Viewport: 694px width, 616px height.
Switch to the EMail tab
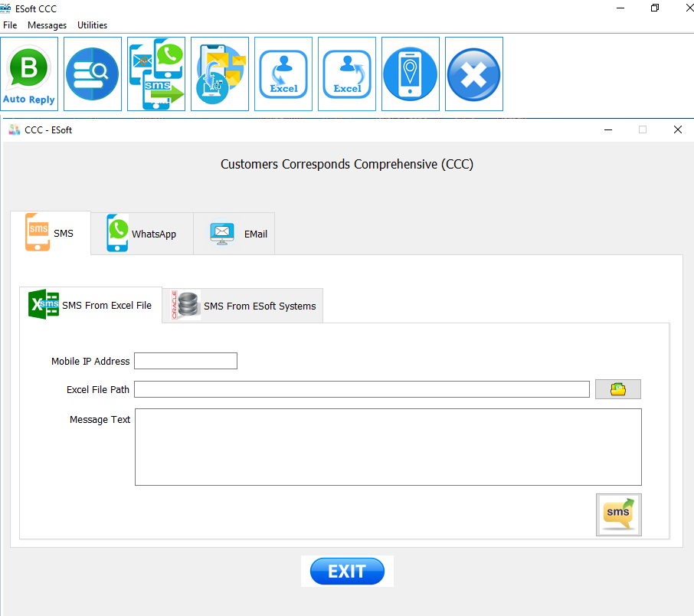click(234, 234)
